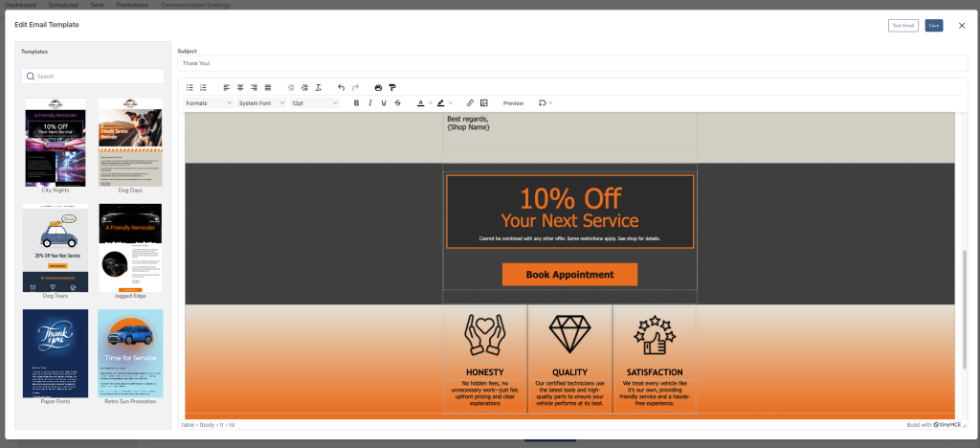Select the Dog Tears template
The width and height of the screenshot is (980, 448).
click(56, 251)
